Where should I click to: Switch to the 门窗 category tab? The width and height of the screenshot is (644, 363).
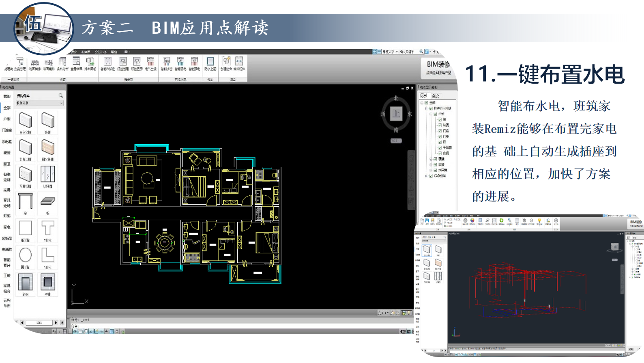[7, 130]
